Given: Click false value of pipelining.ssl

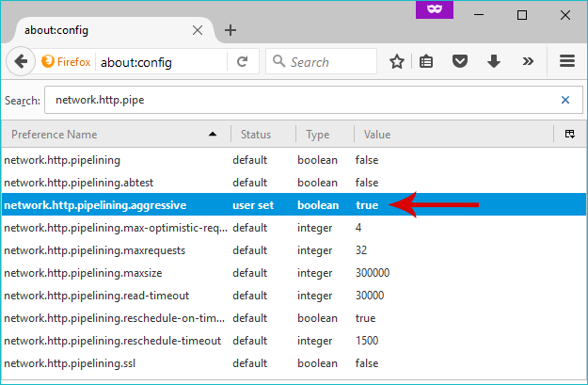Looking at the screenshot, I should (x=367, y=363).
